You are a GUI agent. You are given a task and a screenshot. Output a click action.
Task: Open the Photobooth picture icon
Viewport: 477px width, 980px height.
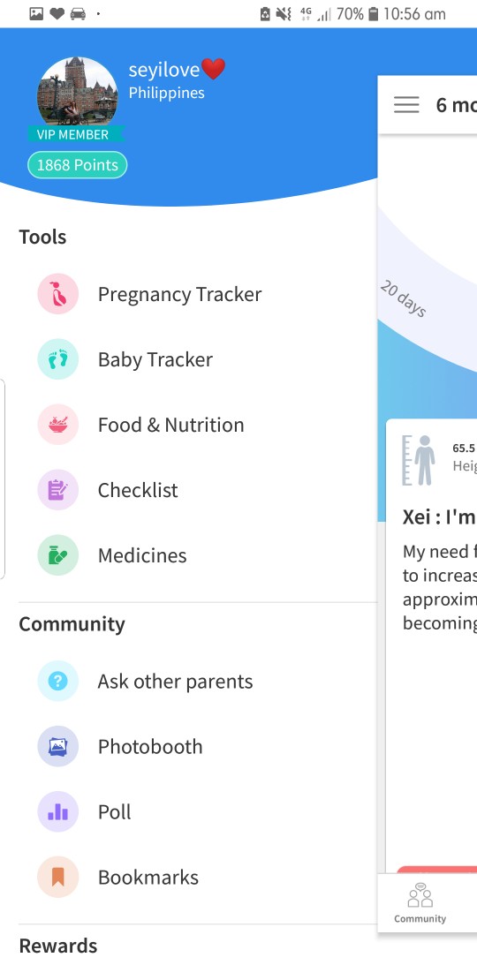click(x=58, y=746)
